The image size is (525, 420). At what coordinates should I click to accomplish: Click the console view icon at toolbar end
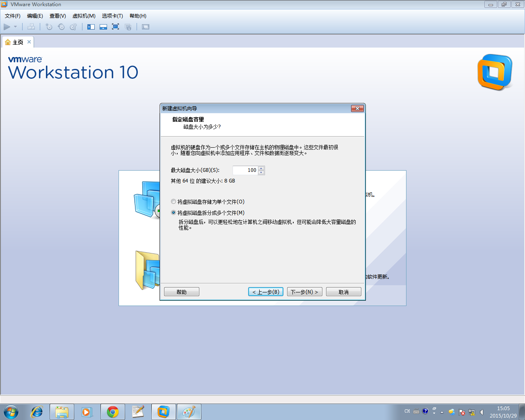[146, 27]
